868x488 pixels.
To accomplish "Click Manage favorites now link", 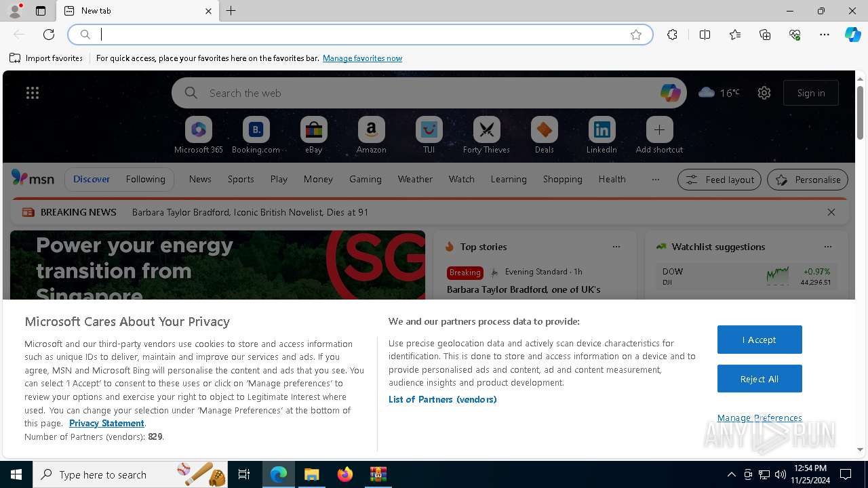I will point(362,58).
